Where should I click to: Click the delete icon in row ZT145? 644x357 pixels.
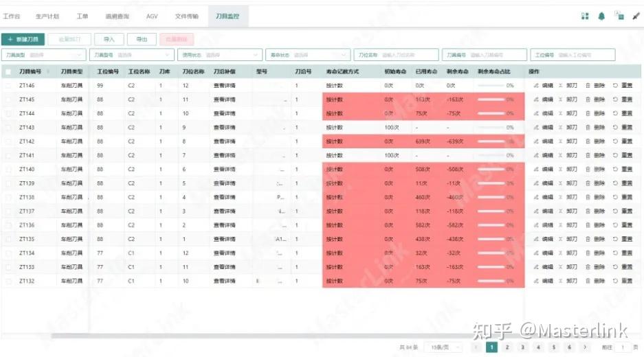[588, 100]
